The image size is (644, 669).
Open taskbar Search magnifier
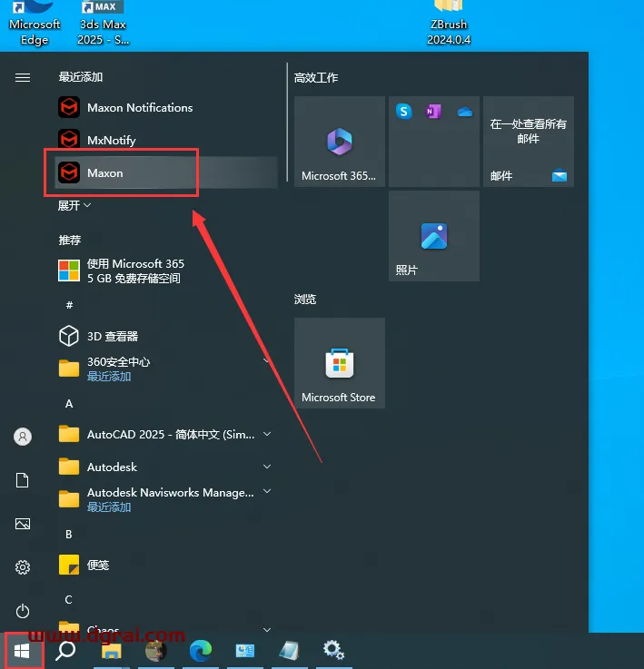pos(65,651)
